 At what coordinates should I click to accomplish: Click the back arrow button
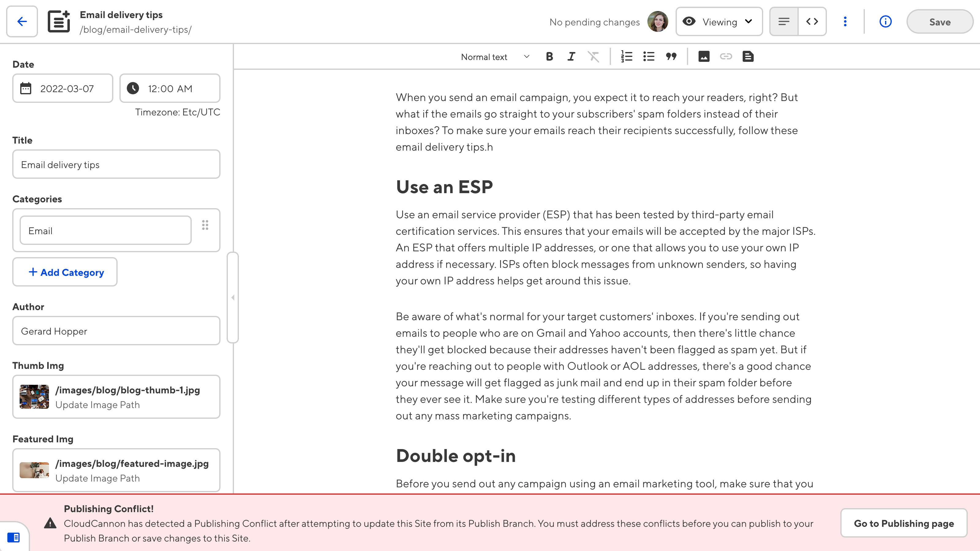tap(22, 21)
